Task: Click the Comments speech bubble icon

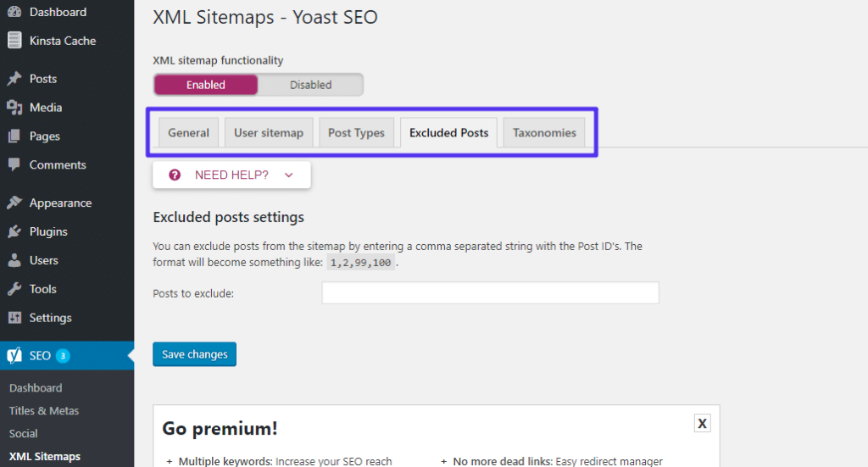Action: click(14, 165)
